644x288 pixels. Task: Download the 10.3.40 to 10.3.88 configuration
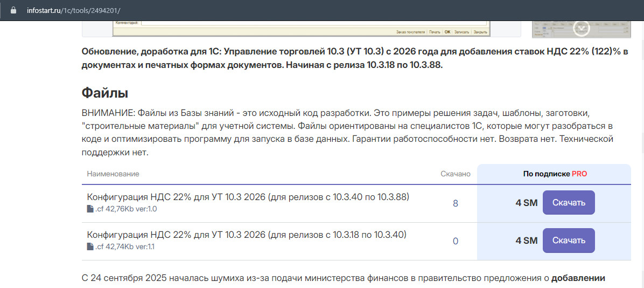pos(569,202)
